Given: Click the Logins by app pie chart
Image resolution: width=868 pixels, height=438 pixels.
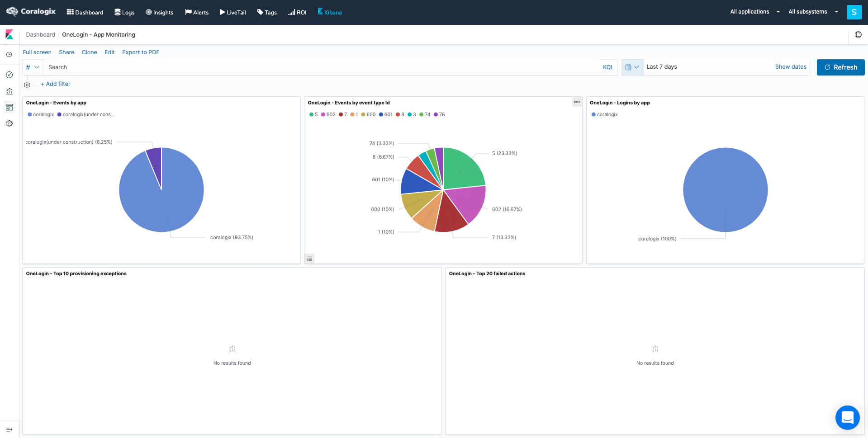Looking at the screenshot, I should pos(725,190).
